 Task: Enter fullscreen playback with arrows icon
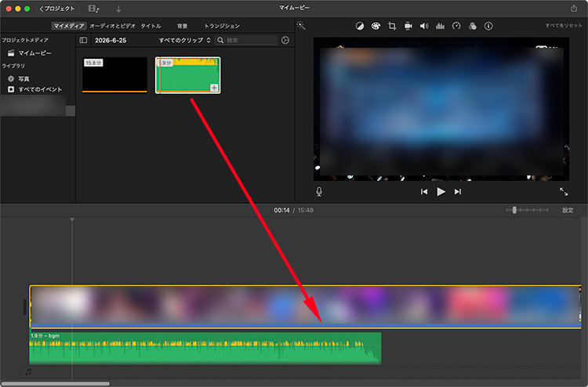[564, 191]
